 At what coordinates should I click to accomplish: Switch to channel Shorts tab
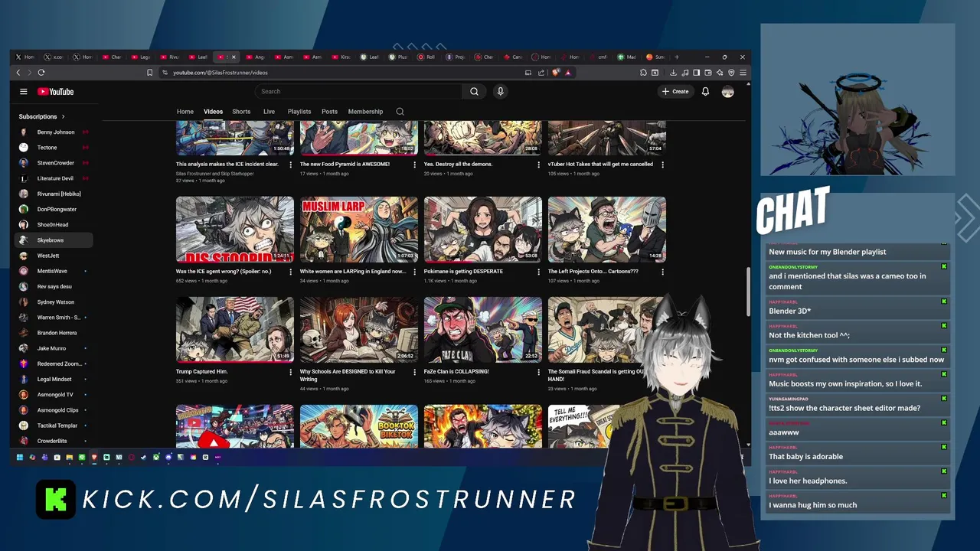pos(241,112)
